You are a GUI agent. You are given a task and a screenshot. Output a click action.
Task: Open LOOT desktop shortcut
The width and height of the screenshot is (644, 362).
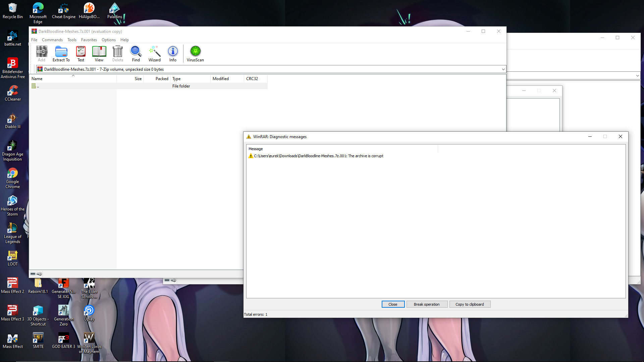(x=13, y=258)
